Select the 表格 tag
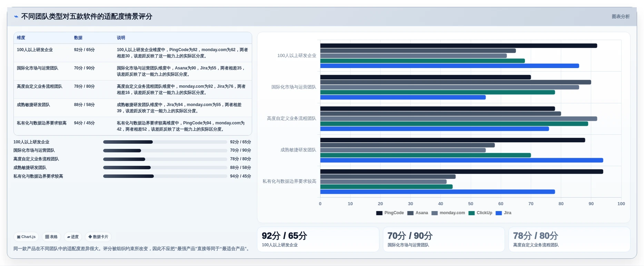The image size is (644, 266). 51,237
